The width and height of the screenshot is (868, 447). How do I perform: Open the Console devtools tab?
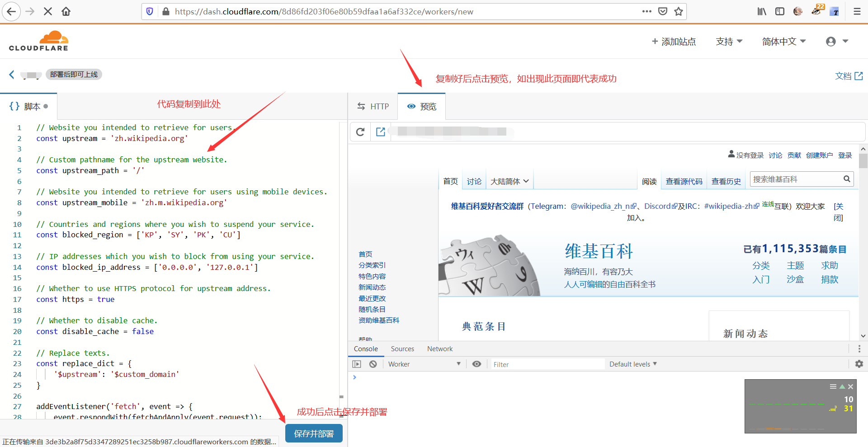[x=366, y=348]
